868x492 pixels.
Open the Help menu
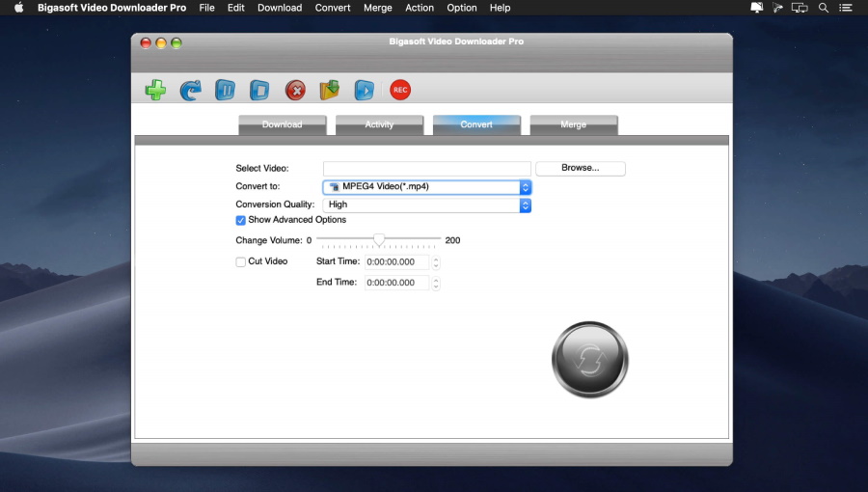point(500,8)
